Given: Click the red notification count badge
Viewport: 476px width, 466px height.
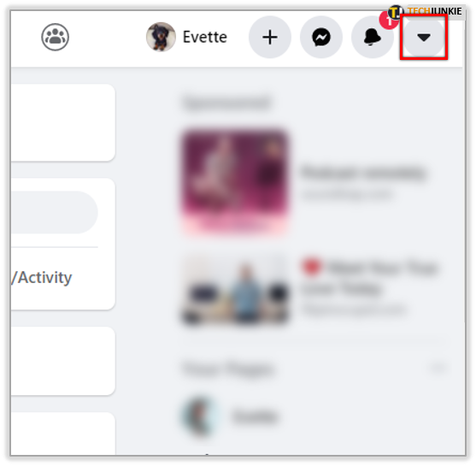Looking at the screenshot, I should (x=389, y=20).
